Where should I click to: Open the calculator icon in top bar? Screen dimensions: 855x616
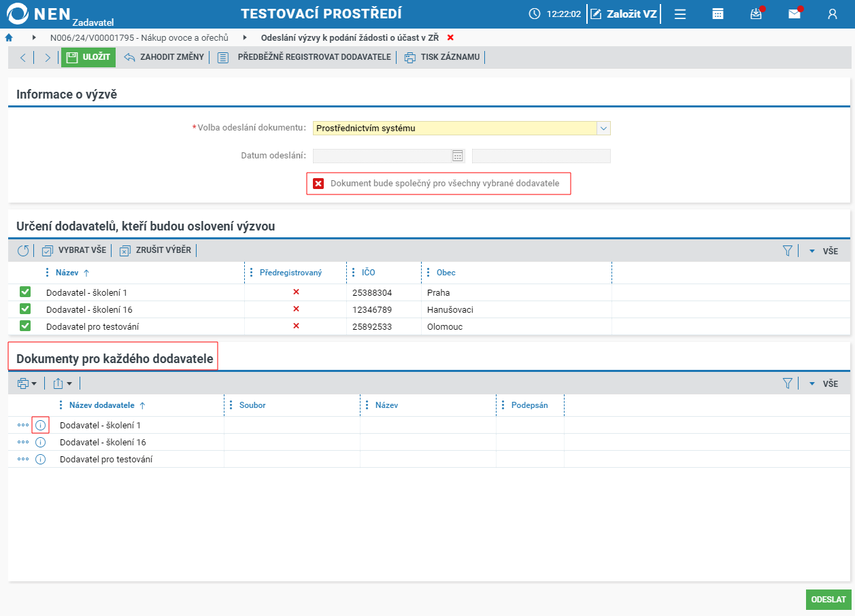pyautogui.click(x=718, y=14)
